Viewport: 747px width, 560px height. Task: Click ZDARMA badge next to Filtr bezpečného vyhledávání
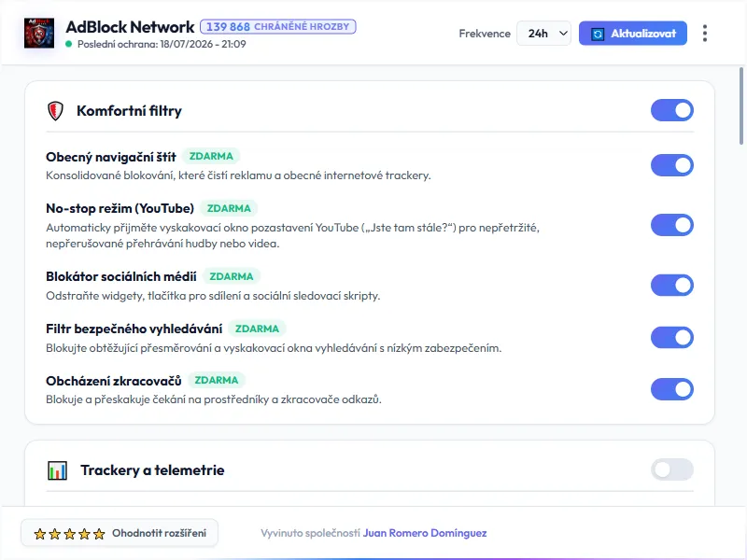click(x=258, y=329)
